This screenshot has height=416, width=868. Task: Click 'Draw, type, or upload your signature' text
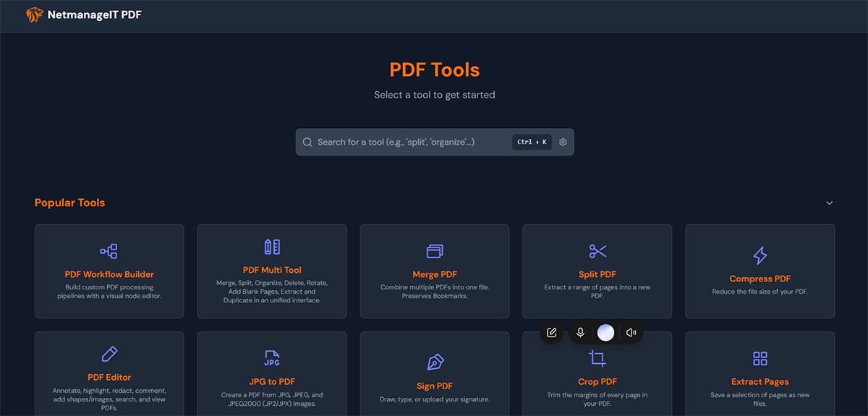tap(435, 399)
